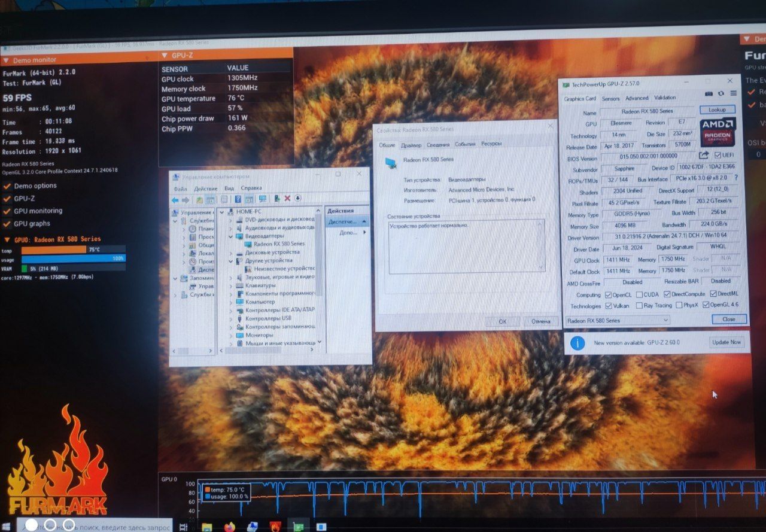Image resolution: width=766 pixels, height=532 pixels.
Task: Switch to the Драйвер tab
Action: coord(411,145)
